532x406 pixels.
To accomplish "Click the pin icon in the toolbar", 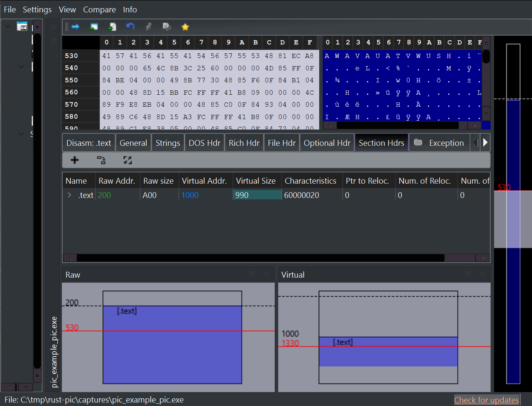I will [149, 27].
